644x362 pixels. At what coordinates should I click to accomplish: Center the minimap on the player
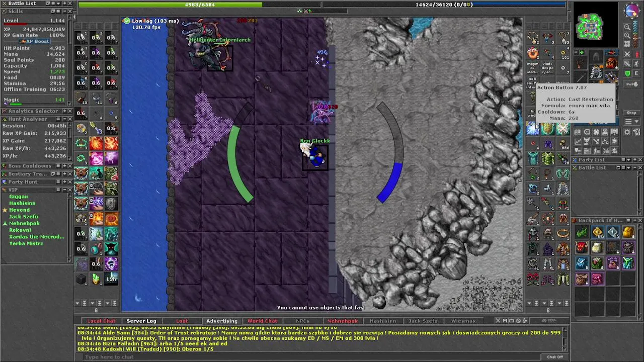click(627, 44)
